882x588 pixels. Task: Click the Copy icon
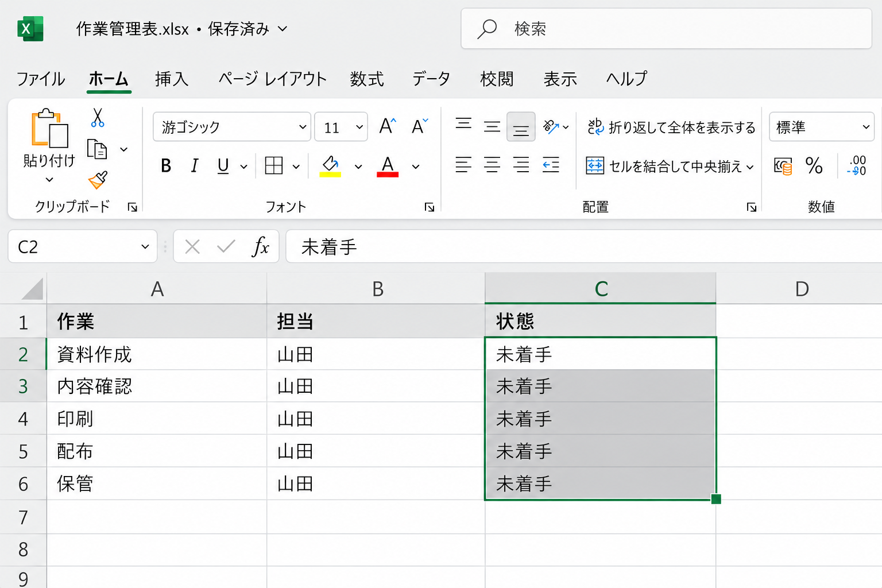tap(97, 149)
